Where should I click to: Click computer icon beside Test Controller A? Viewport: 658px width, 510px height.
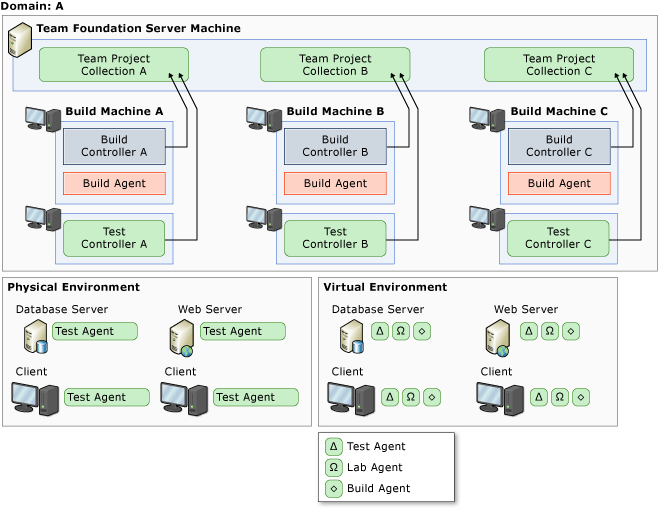point(43,218)
